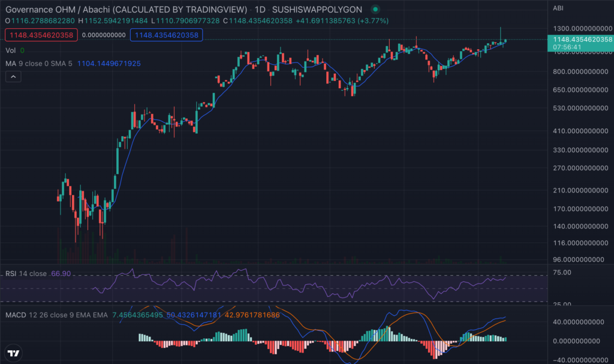Click the 530.0000000000 price axis label
The height and width of the screenshot is (364, 614).
(580, 108)
